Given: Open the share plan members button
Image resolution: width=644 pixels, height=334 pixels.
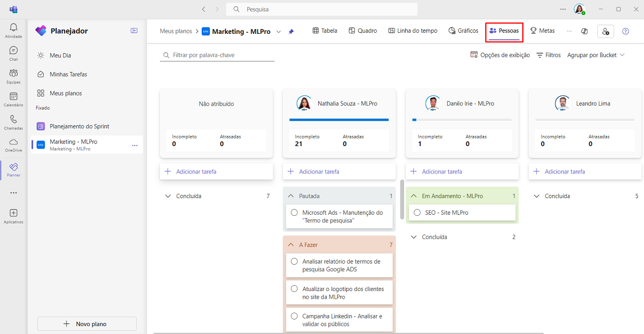Looking at the screenshot, I should pos(605,31).
